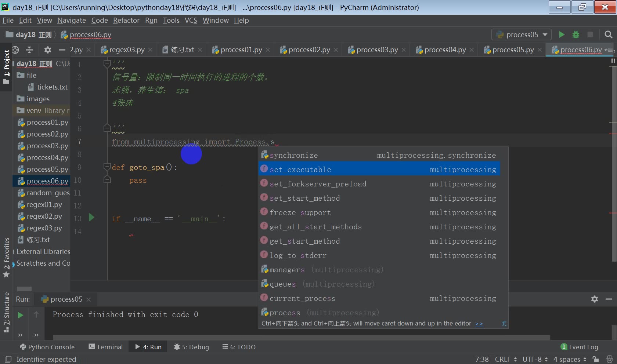Select process06.py in the project tree
The image size is (617, 364).
pos(46,181)
